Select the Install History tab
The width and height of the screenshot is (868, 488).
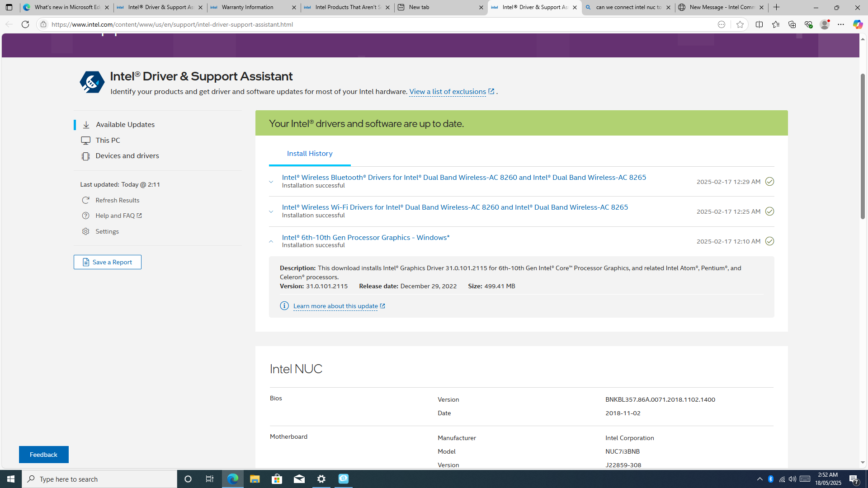tap(310, 154)
